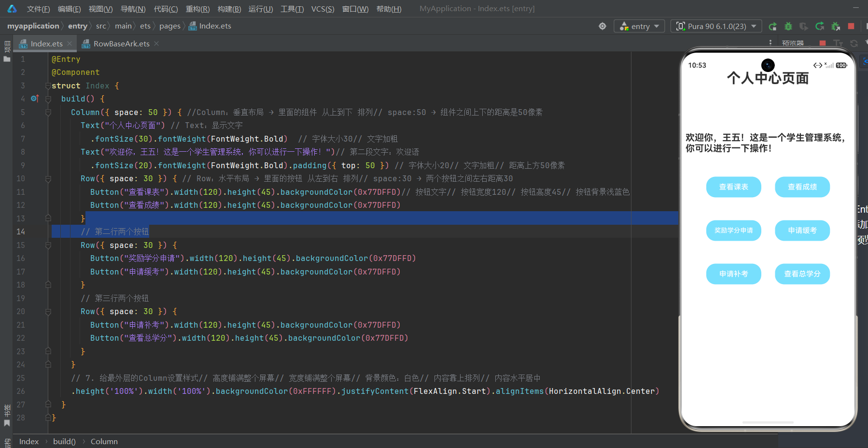
Task: Open the VCS(S) menu
Action: pyautogui.click(x=322, y=9)
